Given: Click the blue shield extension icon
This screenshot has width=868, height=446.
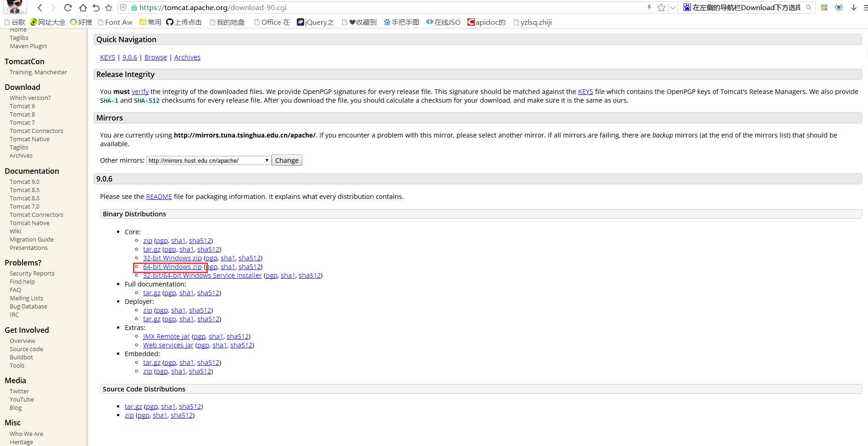Looking at the screenshot, I should (839, 7).
